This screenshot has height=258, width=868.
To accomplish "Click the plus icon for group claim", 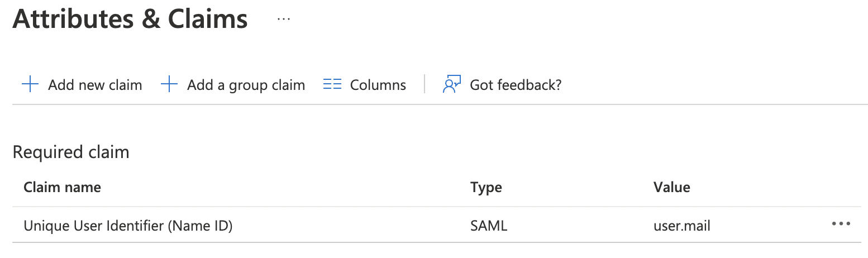I will point(169,85).
